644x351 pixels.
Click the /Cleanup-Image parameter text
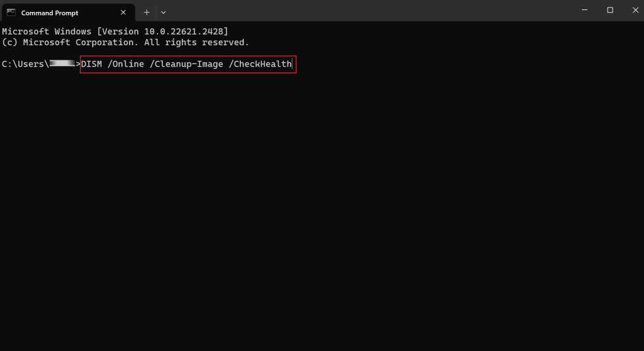[x=187, y=64]
